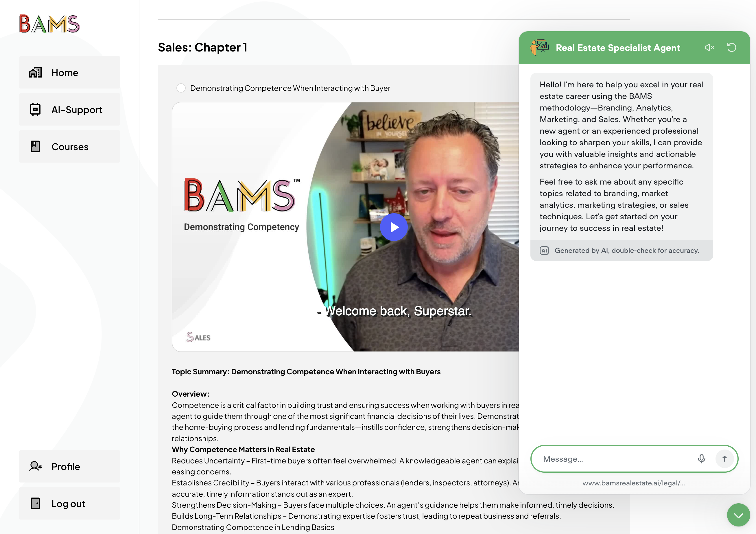The image size is (756, 534).
Task: Click the BAMS logo in the sidebar
Action: (49, 24)
